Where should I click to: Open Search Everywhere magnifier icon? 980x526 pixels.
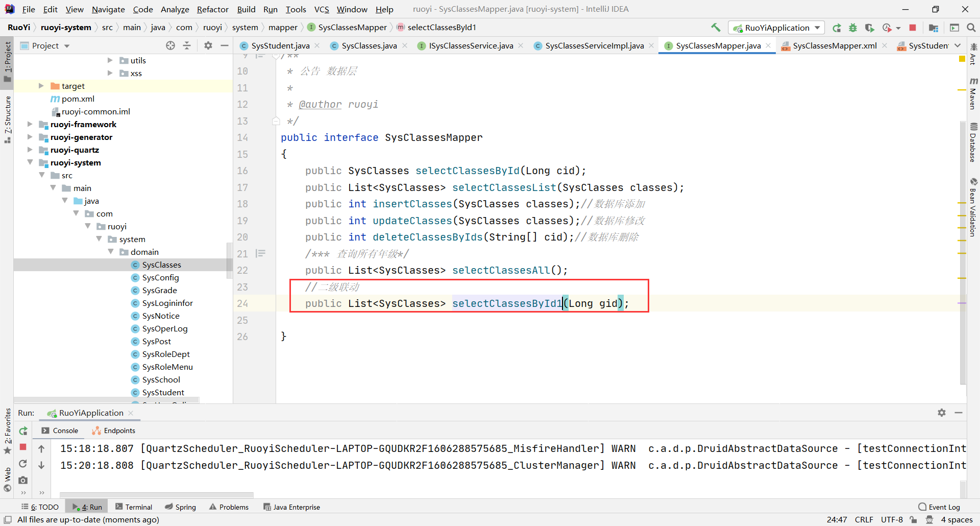point(971,28)
